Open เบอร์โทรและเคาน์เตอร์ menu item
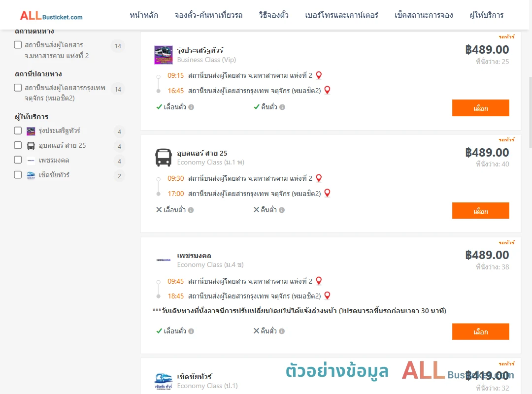The image size is (532, 394). pos(341,15)
